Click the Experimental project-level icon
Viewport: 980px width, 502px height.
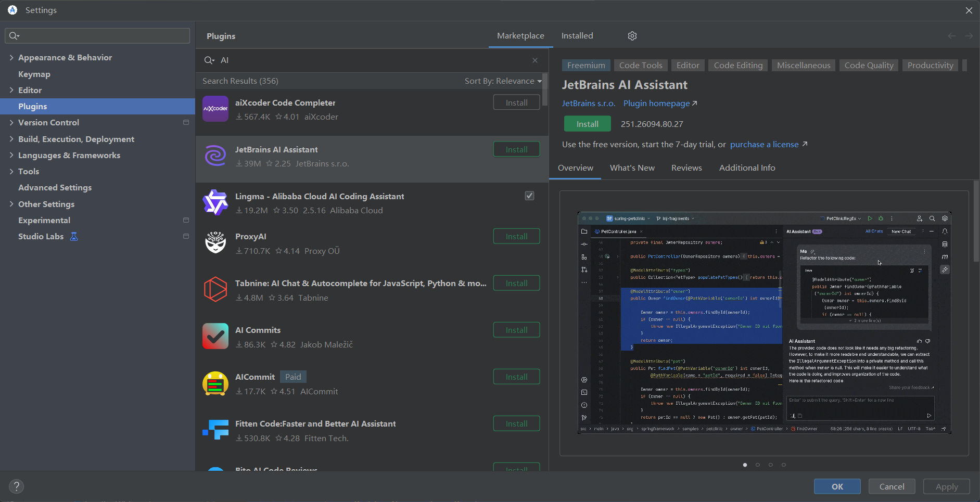click(x=186, y=220)
